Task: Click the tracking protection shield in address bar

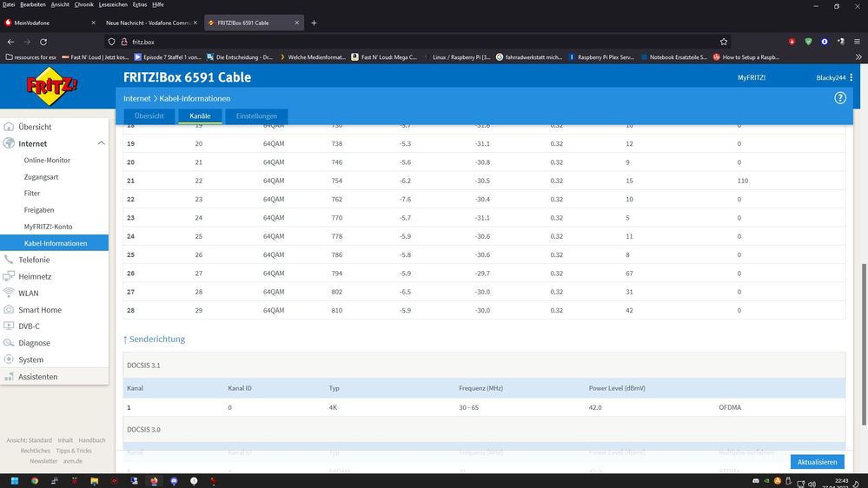Action: [111, 42]
